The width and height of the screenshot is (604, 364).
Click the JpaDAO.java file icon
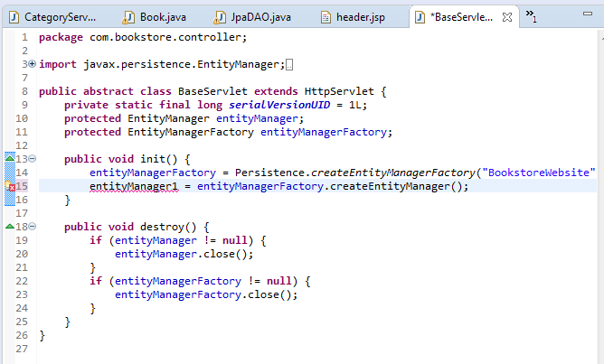click(220, 17)
